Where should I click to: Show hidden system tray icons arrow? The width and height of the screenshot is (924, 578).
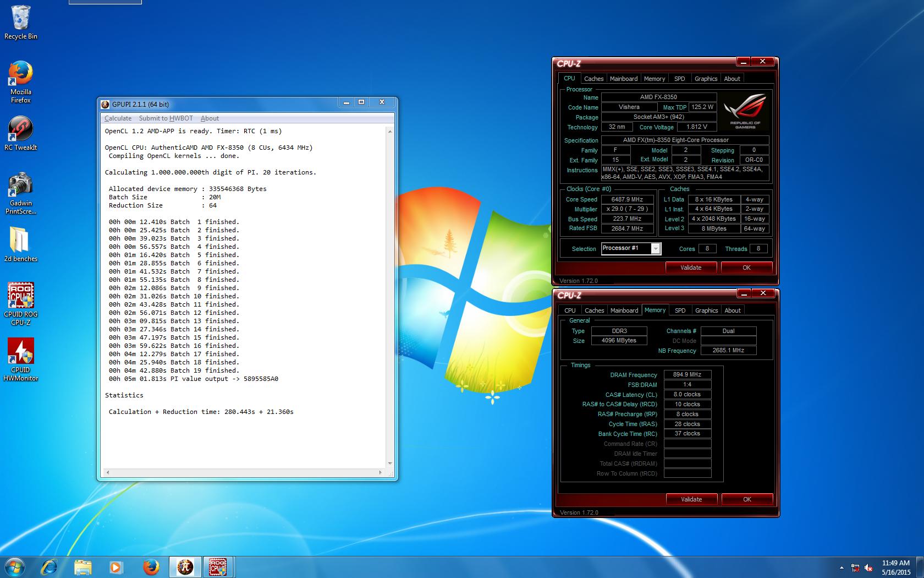pos(841,568)
